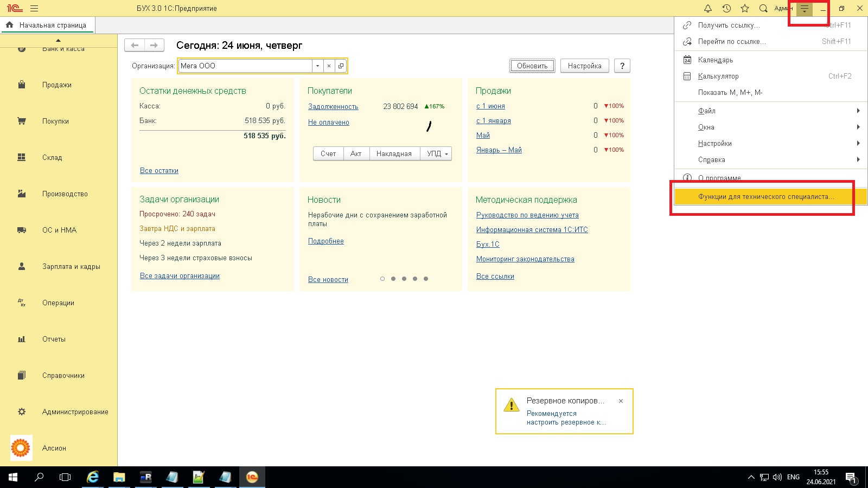Open favorites with the star icon
The width and height of the screenshot is (868, 488).
(745, 9)
